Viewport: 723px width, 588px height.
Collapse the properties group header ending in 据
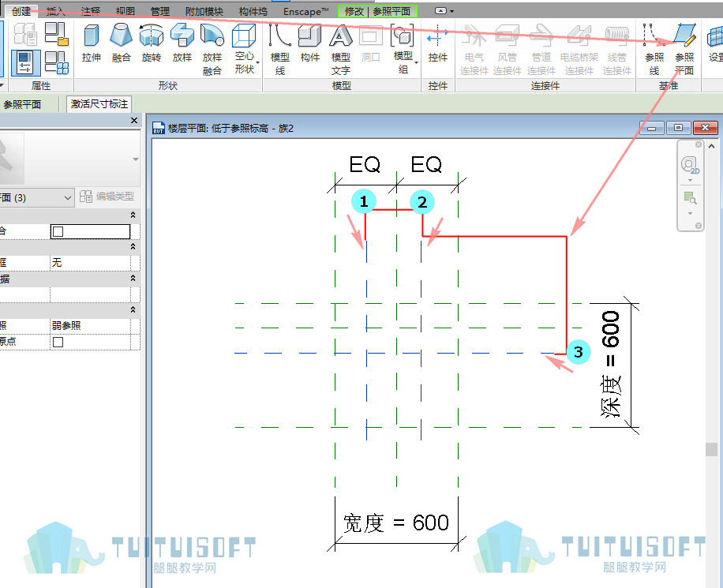coord(133,278)
